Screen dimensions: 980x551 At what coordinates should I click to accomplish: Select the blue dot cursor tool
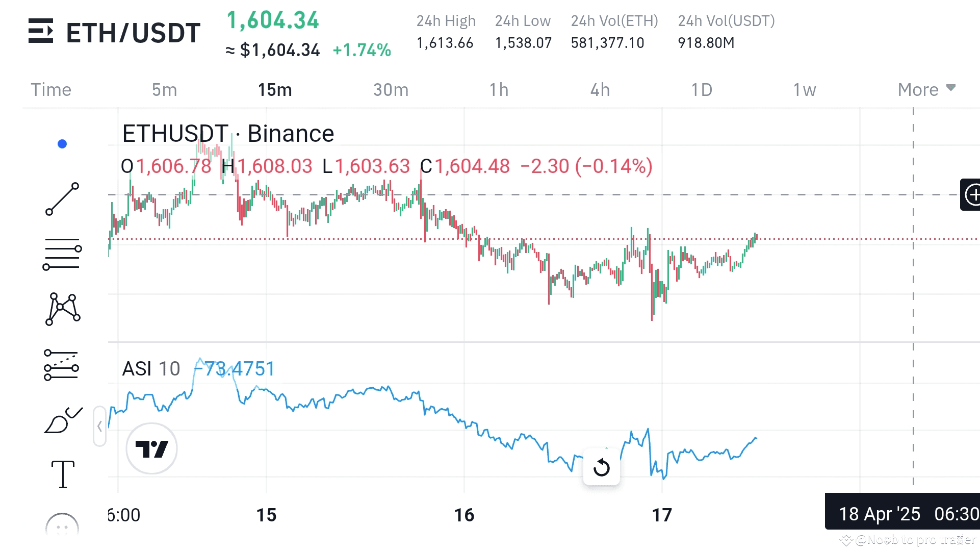point(62,144)
